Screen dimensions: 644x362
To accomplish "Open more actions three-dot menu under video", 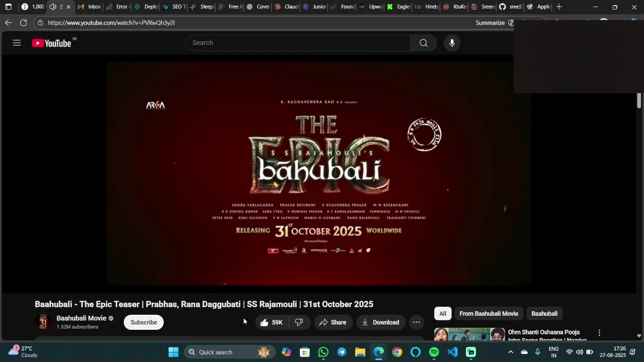I will [416, 322].
